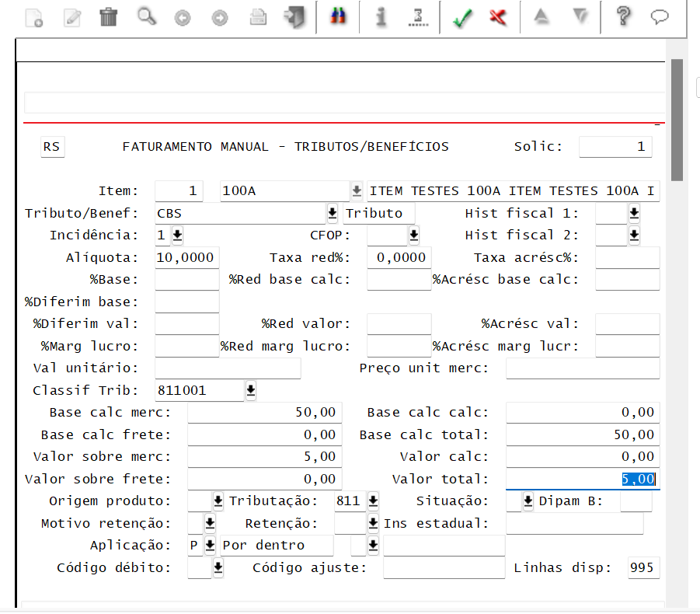
Task: Open the CFOP dropdown list
Action: tap(413, 235)
